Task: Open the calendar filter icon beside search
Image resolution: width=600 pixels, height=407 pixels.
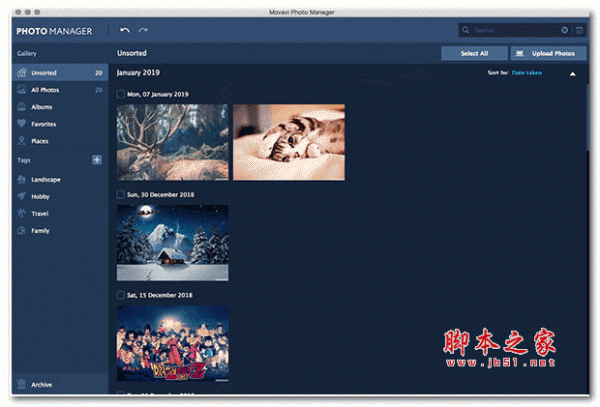Action: [579, 30]
